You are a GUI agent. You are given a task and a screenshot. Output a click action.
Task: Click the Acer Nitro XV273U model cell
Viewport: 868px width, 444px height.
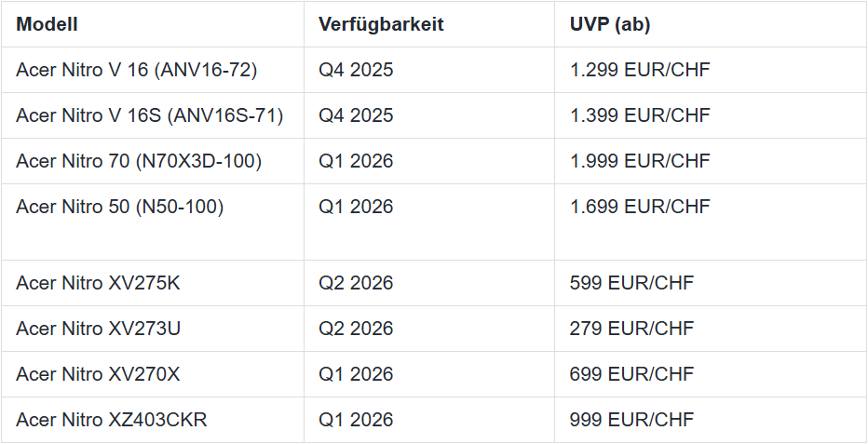[152, 329]
